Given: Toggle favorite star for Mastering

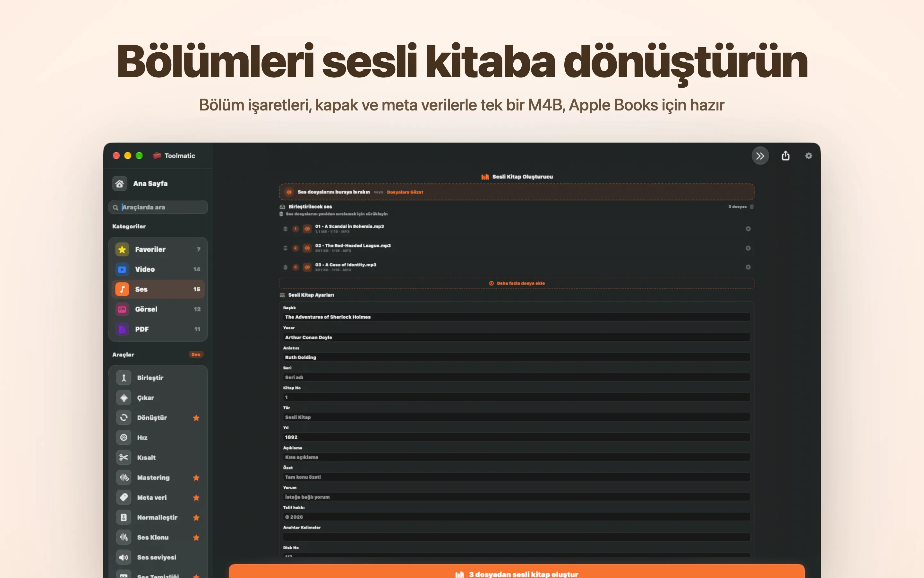Looking at the screenshot, I should click(x=196, y=477).
